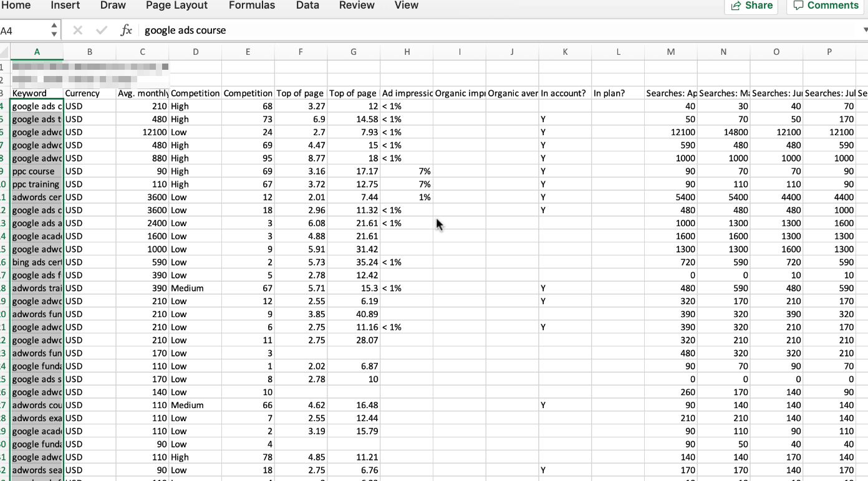Open the Home ribbon tab
The width and height of the screenshot is (868, 481).
click(x=16, y=5)
